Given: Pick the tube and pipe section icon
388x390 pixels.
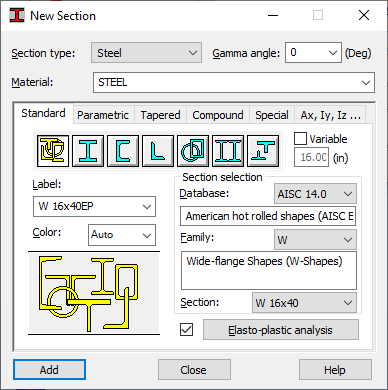Looking at the screenshot, I should coord(193,151).
